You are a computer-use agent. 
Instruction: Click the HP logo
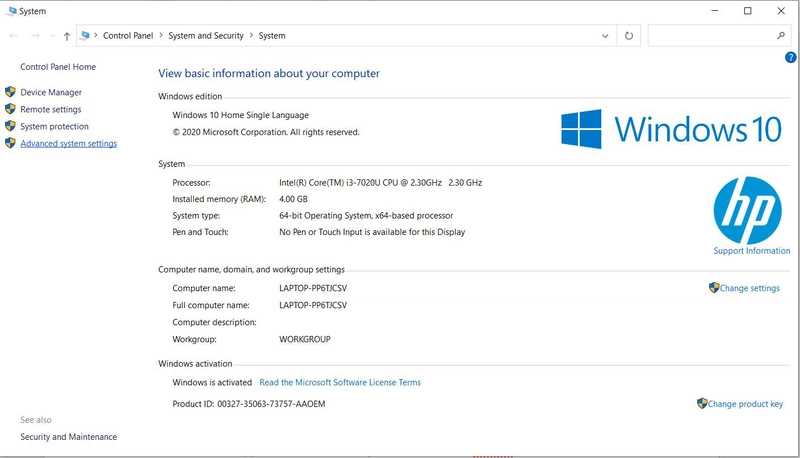coord(747,210)
